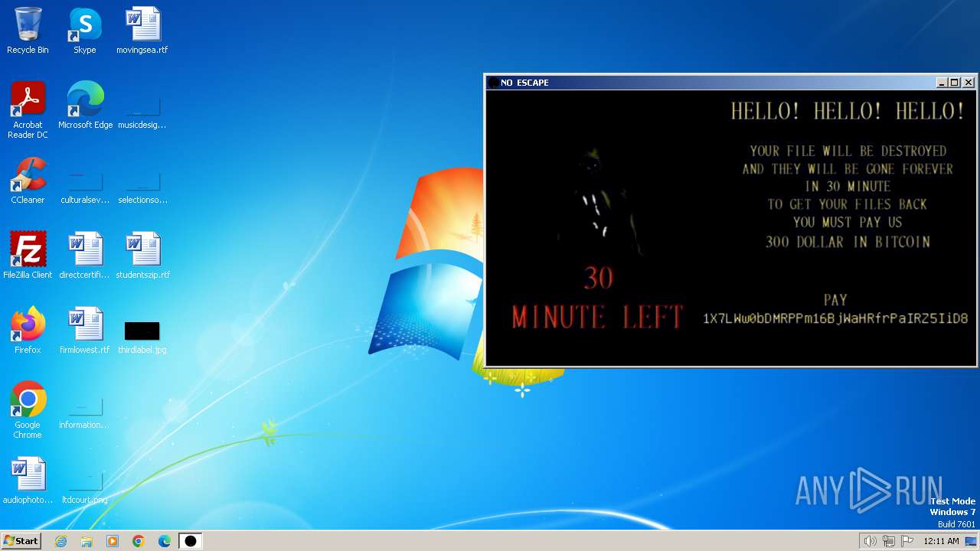980x551 pixels.
Task: Select the directcertifi... document icon
Action: [x=85, y=256]
